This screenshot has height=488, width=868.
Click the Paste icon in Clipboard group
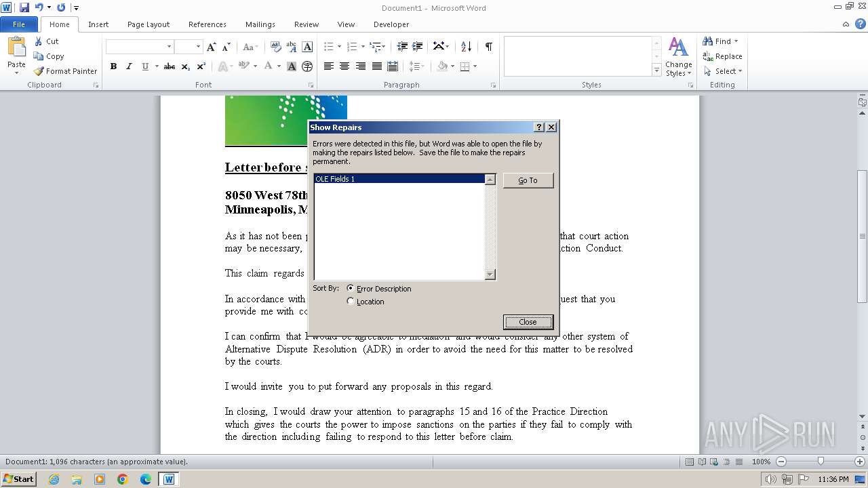tap(16, 48)
